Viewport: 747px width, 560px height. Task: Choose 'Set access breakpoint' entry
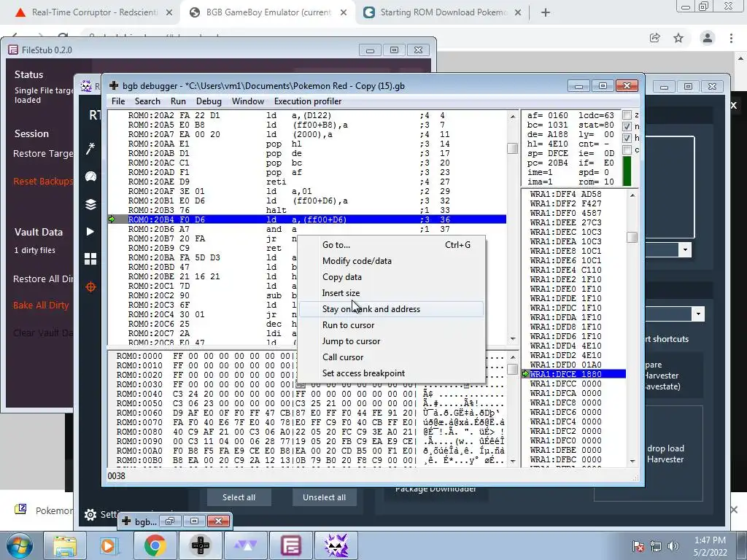pyautogui.click(x=391, y=373)
